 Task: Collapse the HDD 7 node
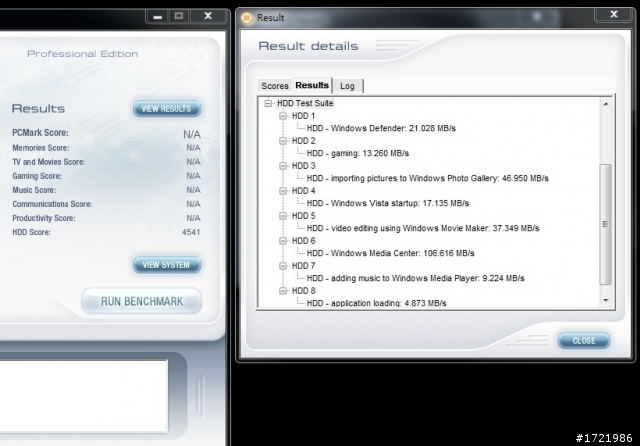(283, 266)
